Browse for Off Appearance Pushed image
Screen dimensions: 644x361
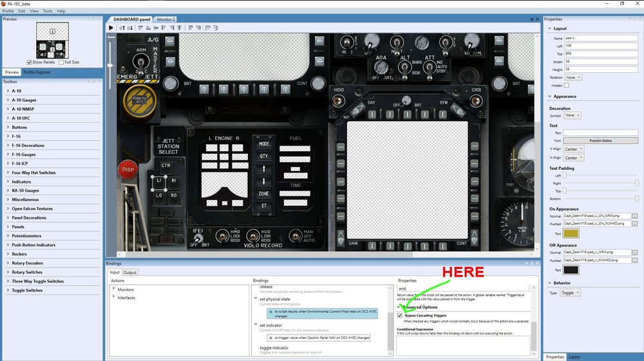click(635, 260)
